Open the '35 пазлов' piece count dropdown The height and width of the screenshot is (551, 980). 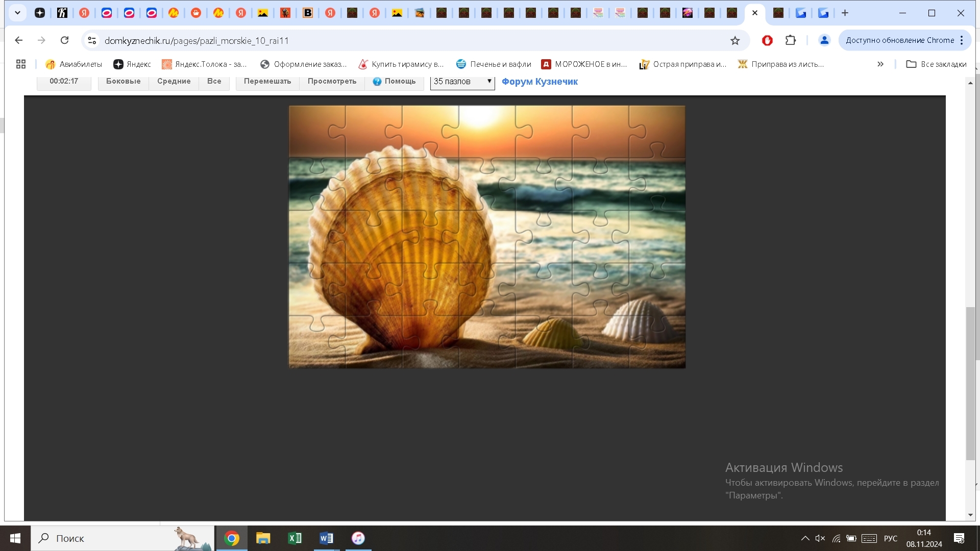(462, 82)
